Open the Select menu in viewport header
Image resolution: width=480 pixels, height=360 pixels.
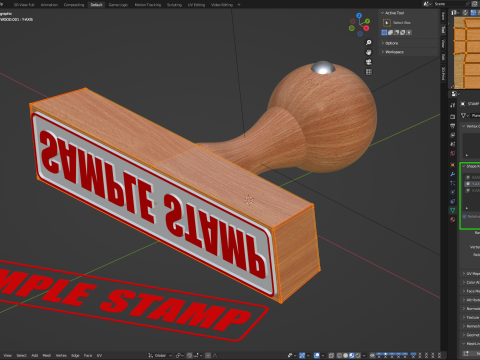click(21, 355)
